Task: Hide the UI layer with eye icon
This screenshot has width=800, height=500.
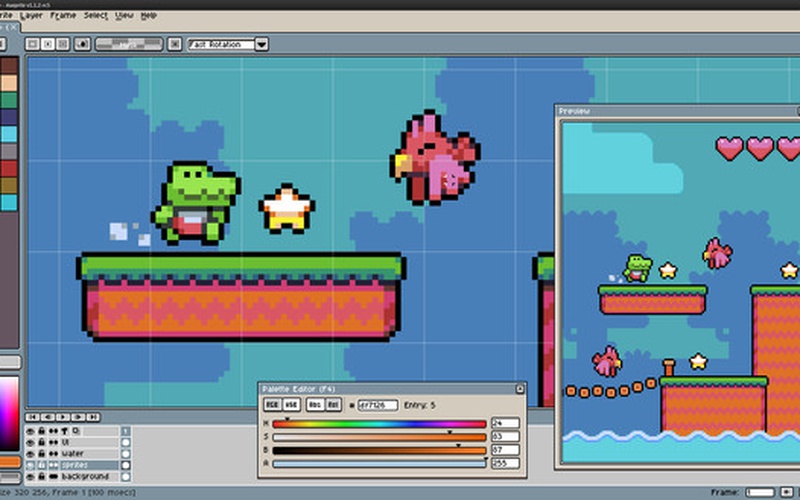Action: pyautogui.click(x=30, y=441)
